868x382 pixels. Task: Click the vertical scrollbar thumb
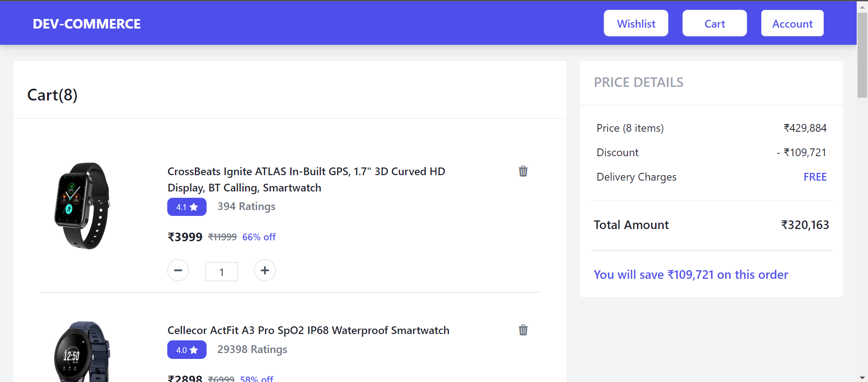(x=862, y=55)
